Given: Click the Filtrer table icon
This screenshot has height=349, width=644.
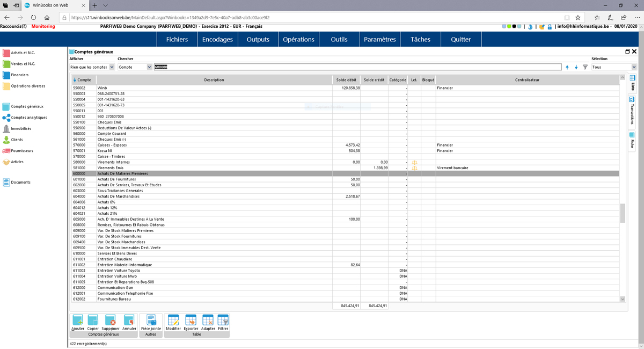Looking at the screenshot, I should [223, 321].
